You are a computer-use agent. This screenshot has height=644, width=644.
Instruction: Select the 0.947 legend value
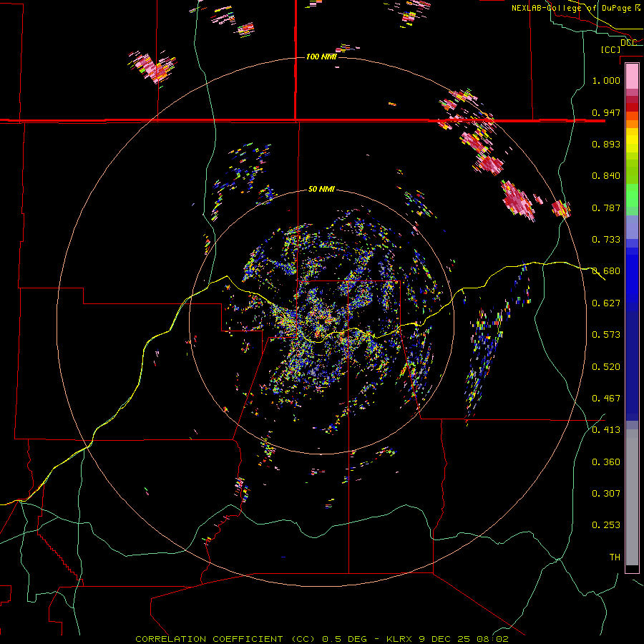coord(606,112)
